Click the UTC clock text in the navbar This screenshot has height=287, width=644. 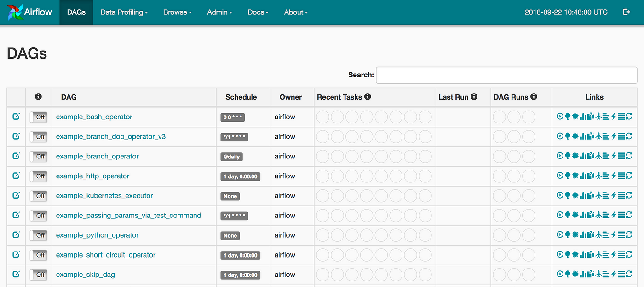point(566,12)
